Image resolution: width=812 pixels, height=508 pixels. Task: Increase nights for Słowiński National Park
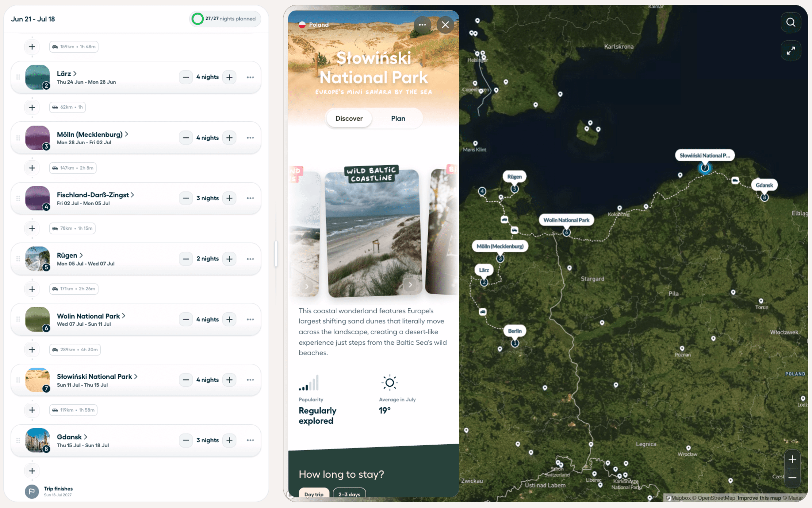(229, 380)
